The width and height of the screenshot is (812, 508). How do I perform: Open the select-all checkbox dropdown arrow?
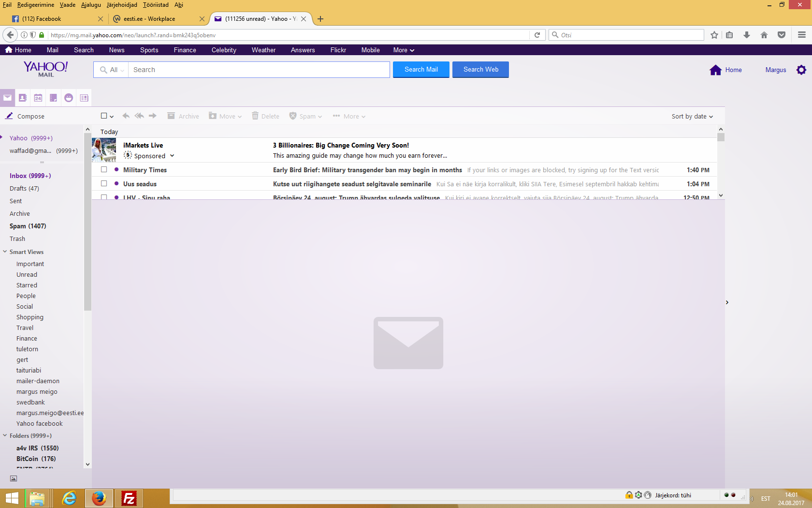[112, 117]
